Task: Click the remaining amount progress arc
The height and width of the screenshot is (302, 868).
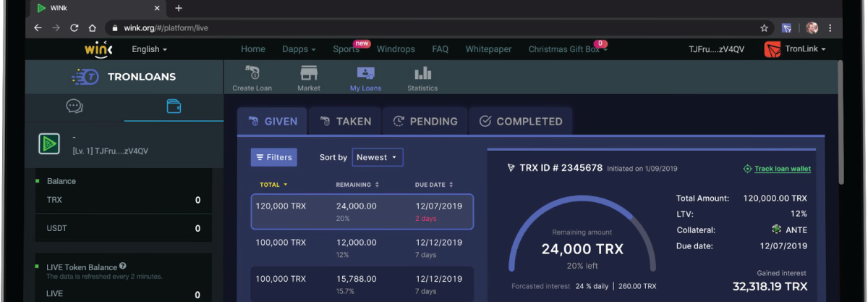Action: (x=582, y=232)
